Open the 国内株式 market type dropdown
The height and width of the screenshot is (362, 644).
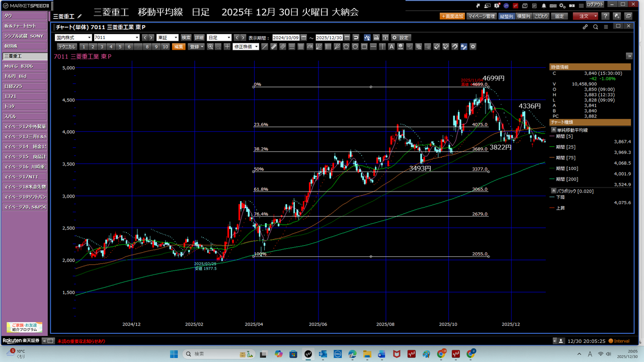pos(73,38)
